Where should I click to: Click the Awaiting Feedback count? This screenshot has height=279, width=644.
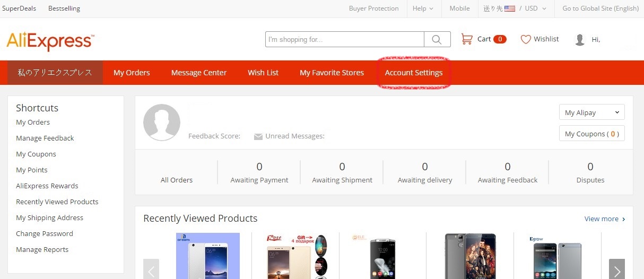508,167
